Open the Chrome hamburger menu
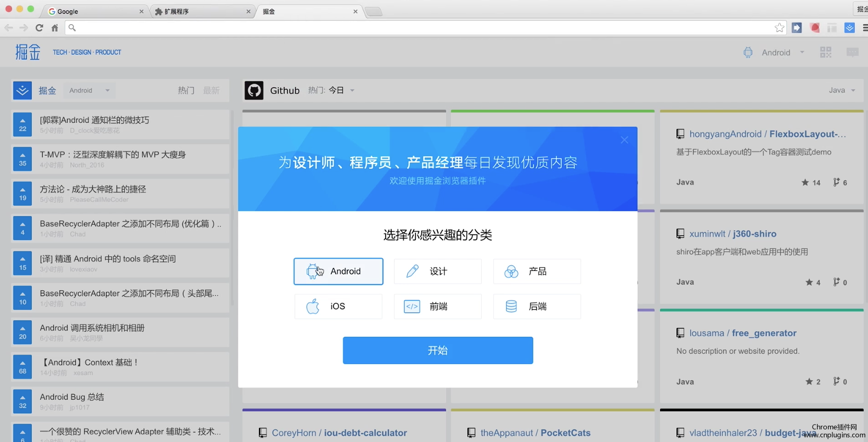868x442 pixels. [865, 28]
